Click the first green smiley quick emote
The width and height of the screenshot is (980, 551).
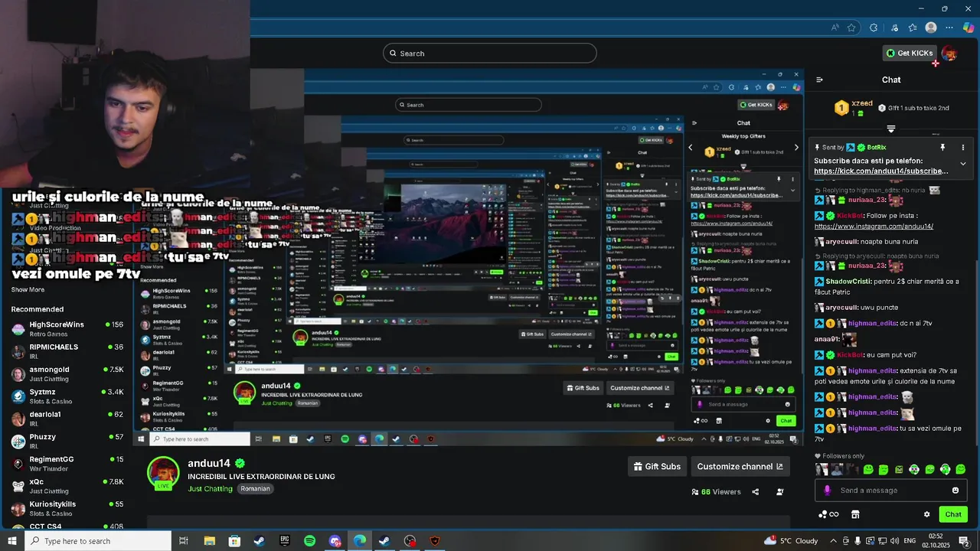click(x=868, y=469)
